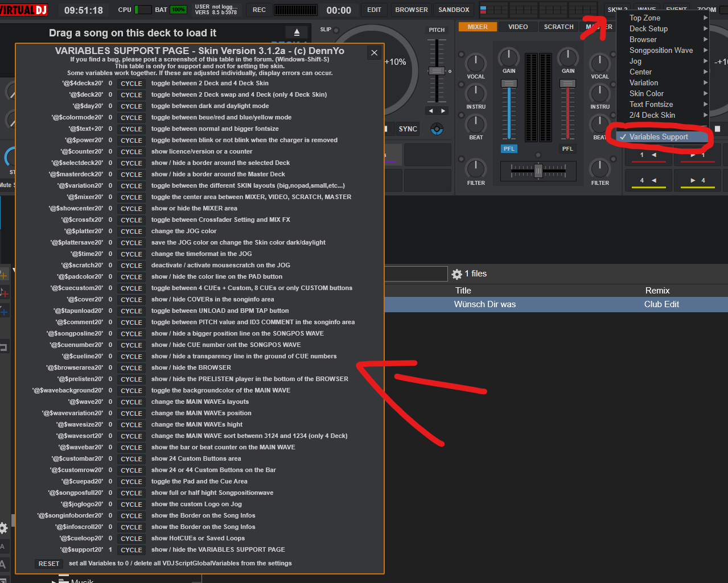
Task: Expand the 2/4 Deck Skin submenu
Action: point(663,115)
